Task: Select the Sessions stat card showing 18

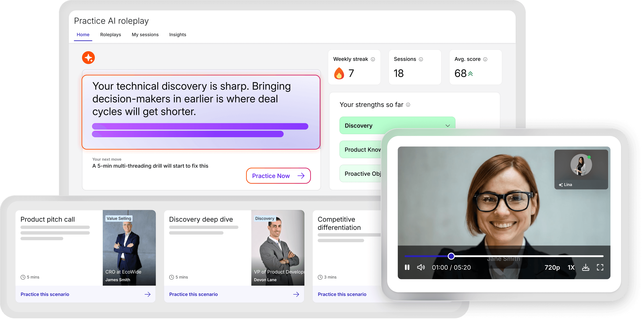Action: 415,67
